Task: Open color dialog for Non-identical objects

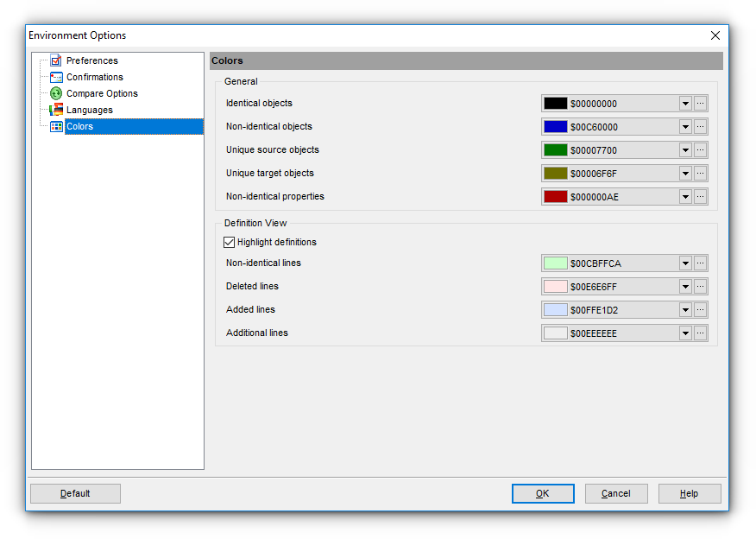Action: point(701,127)
